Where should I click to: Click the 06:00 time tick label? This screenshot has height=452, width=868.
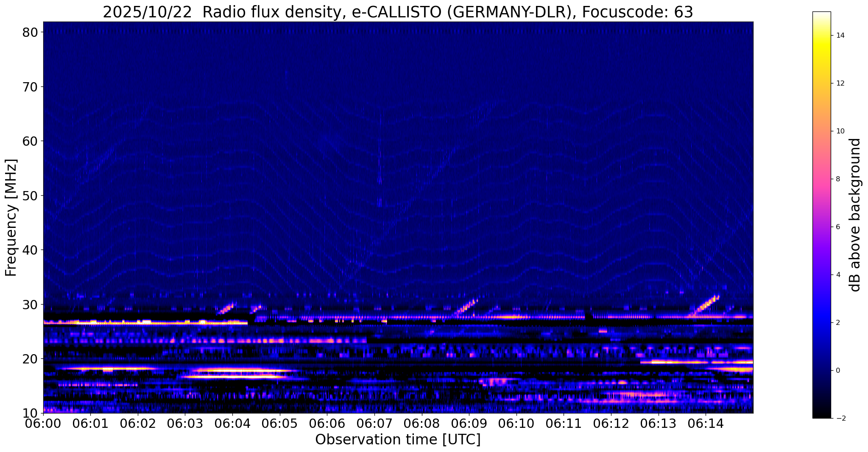43,423
